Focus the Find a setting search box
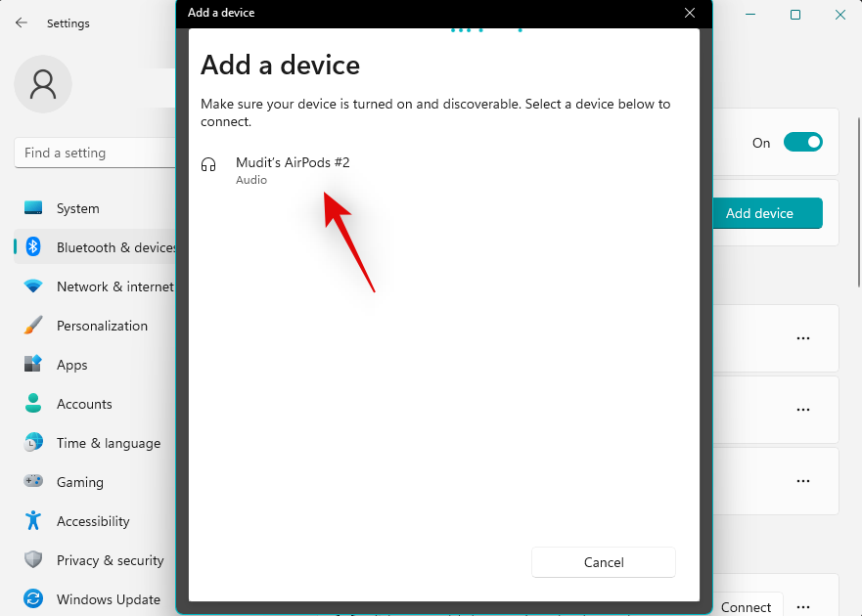Screen dimensions: 862x616 pos(95,153)
